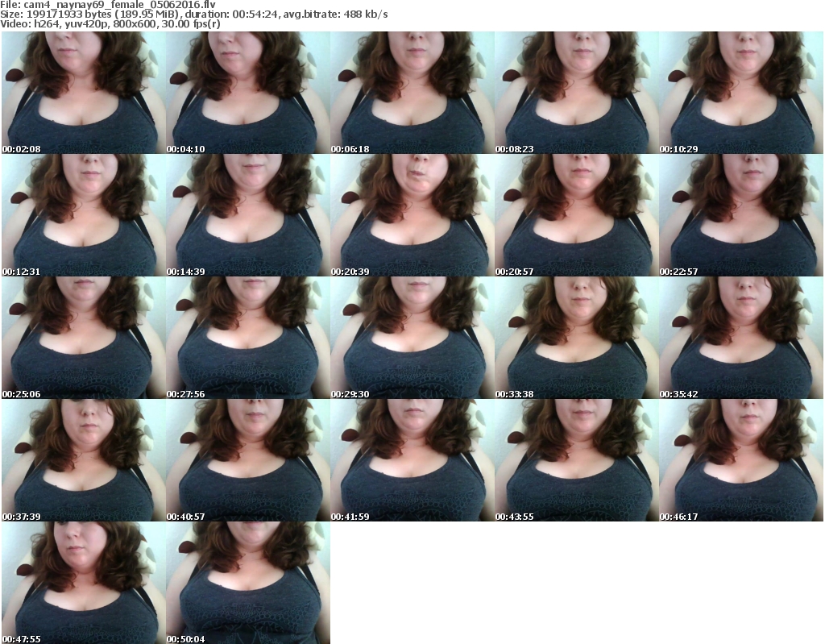Screen dimensions: 825x644
Task: Open the frame at 00:20:39
Action: (x=412, y=215)
